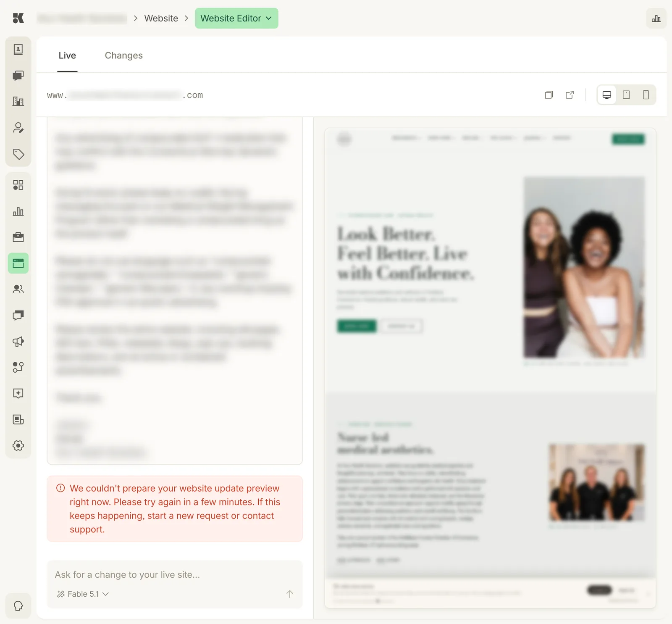
Task: Expand the Fable 5.1 model selector
Action: pyautogui.click(x=83, y=594)
